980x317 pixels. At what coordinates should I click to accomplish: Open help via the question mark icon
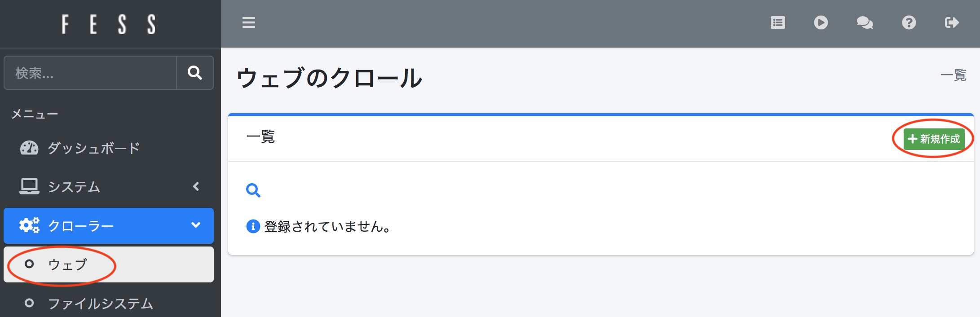pos(909,22)
